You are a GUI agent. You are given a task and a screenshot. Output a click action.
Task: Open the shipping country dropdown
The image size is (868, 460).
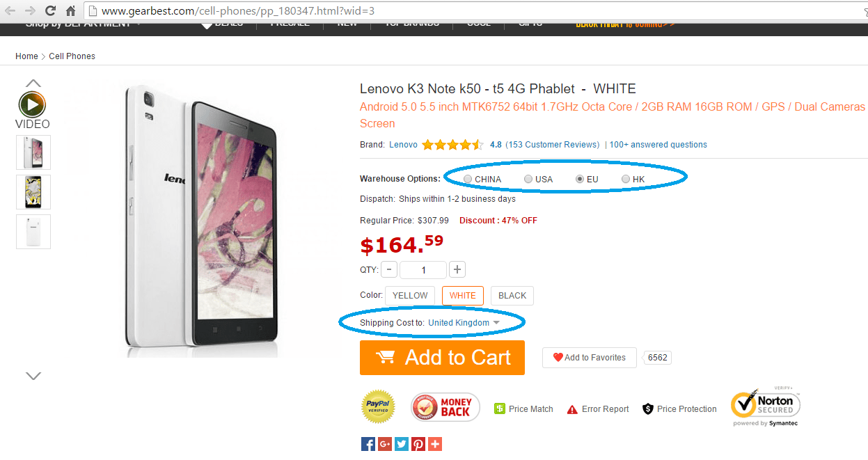point(464,323)
